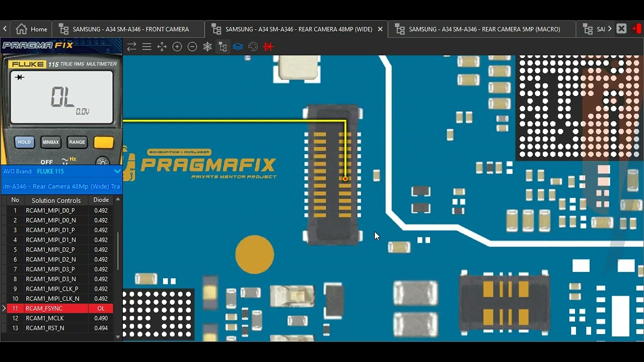644x362 pixels.
Task: Toggle the tree structure toolbar icon
Action: tap(223, 47)
